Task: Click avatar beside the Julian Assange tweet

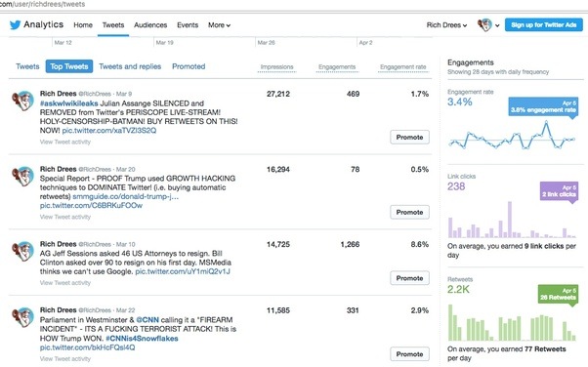Action: coord(22,101)
